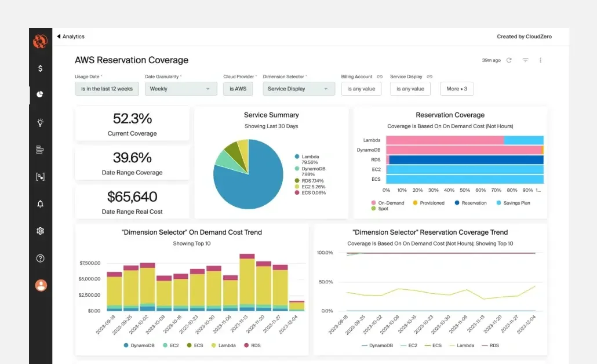Click the Billing Account link icon
This screenshot has height=364, width=597.
coord(380,77)
